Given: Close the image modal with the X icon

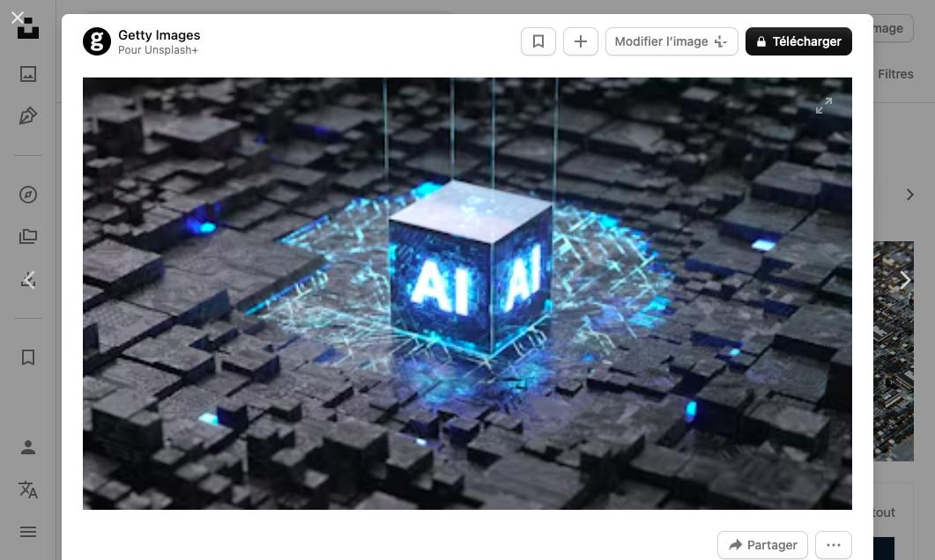Looking at the screenshot, I should 18,18.
